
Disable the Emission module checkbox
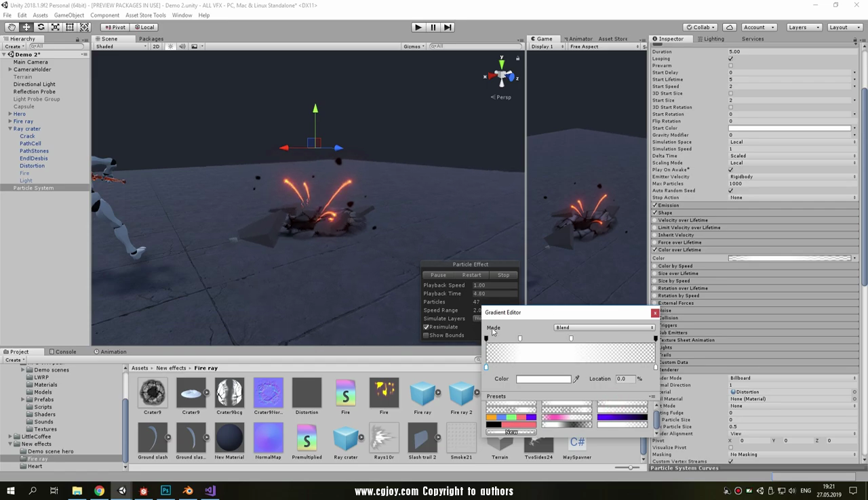point(654,205)
